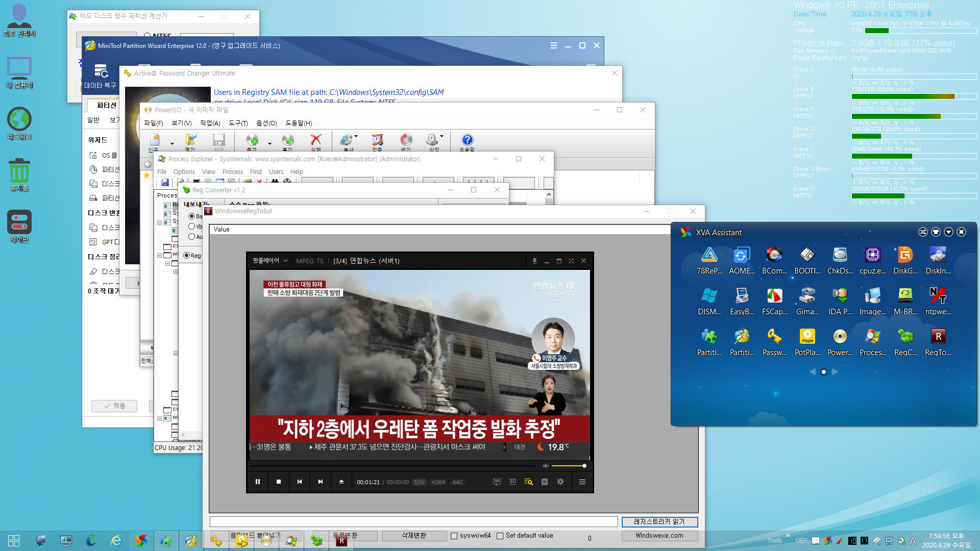Open PotPlayer hamburger main menu
Viewport: 980px width, 551px height.
[x=582, y=482]
